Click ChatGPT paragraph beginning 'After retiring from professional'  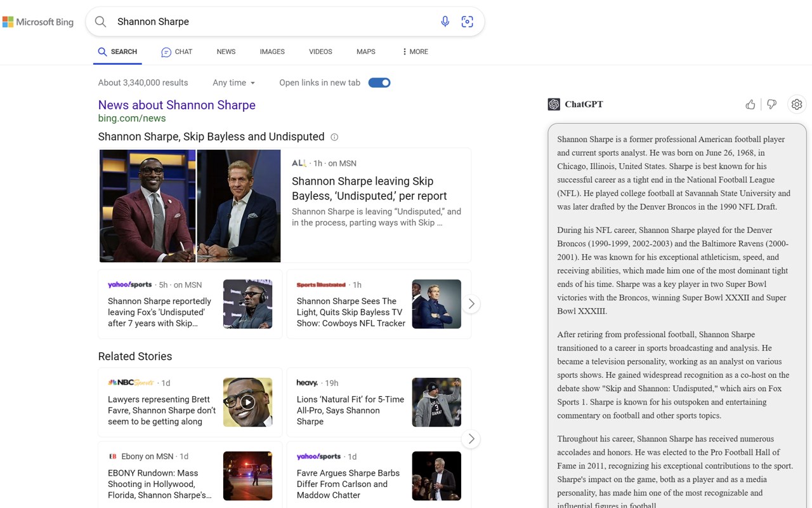(673, 375)
